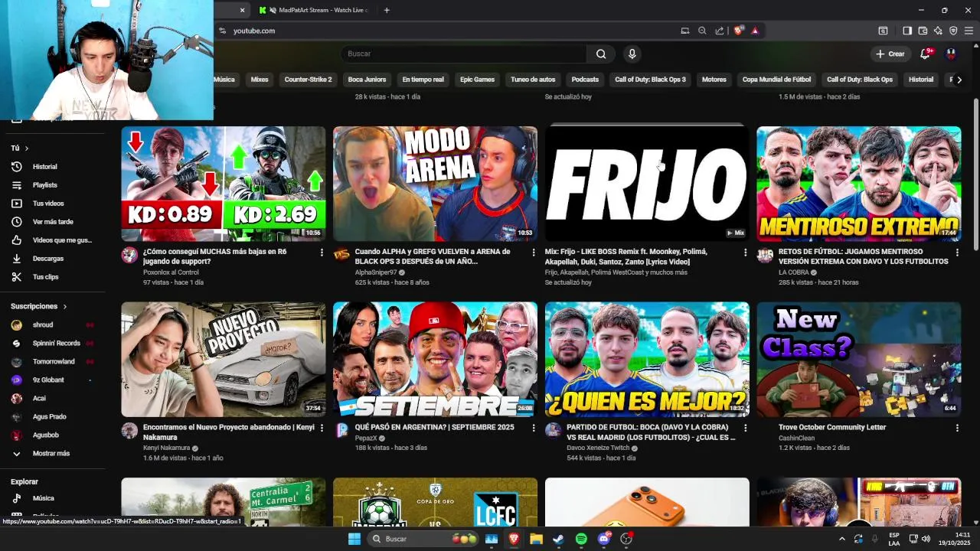Click the YouTube search magnifier button
Screen dimensions: 980x551
coord(601,54)
